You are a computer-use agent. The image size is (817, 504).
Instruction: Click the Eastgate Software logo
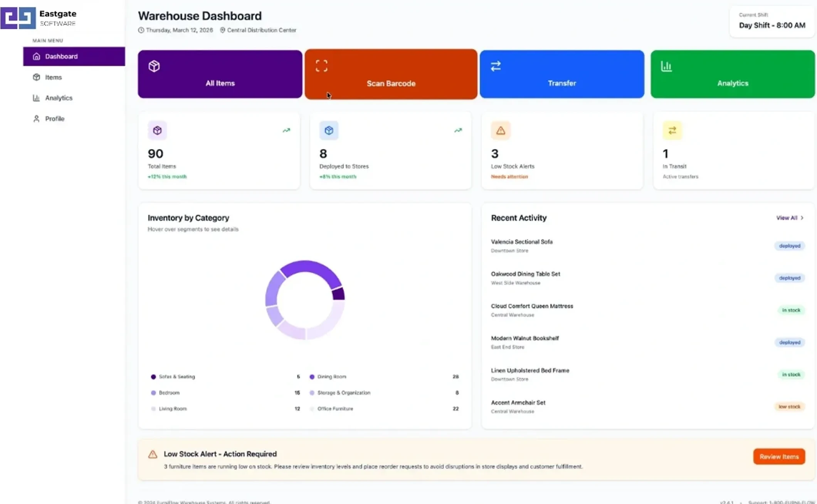point(39,18)
